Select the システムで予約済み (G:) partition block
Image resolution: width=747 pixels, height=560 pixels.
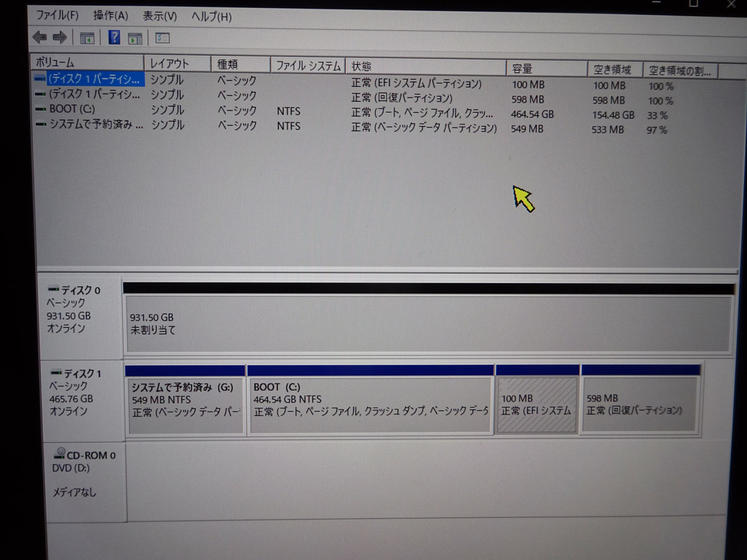click(x=186, y=405)
